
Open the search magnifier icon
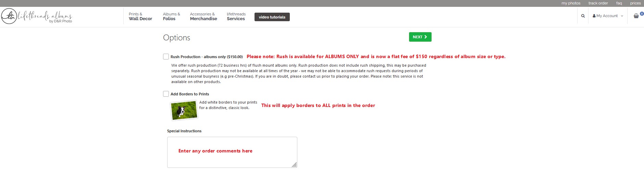pos(583,16)
